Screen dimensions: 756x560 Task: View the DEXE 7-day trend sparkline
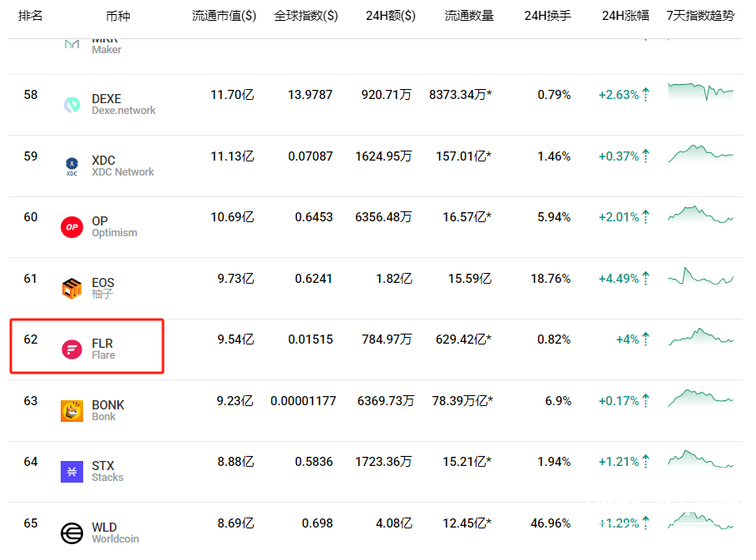[x=700, y=92]
